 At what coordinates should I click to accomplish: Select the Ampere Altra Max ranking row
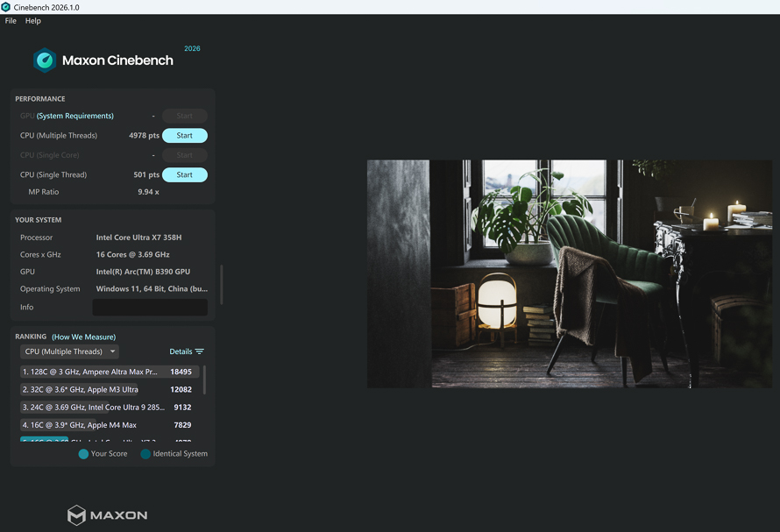tap(110, 372)
